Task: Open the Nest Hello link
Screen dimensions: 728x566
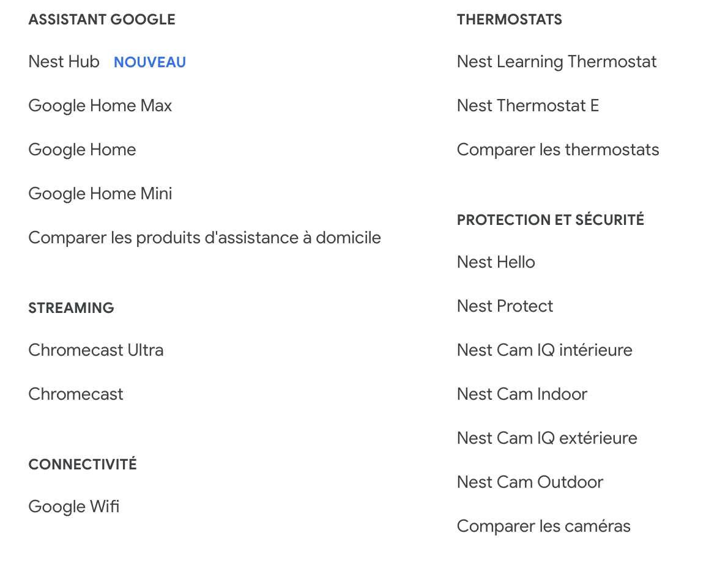Action: pyautogui.click(x=496, y=262)
